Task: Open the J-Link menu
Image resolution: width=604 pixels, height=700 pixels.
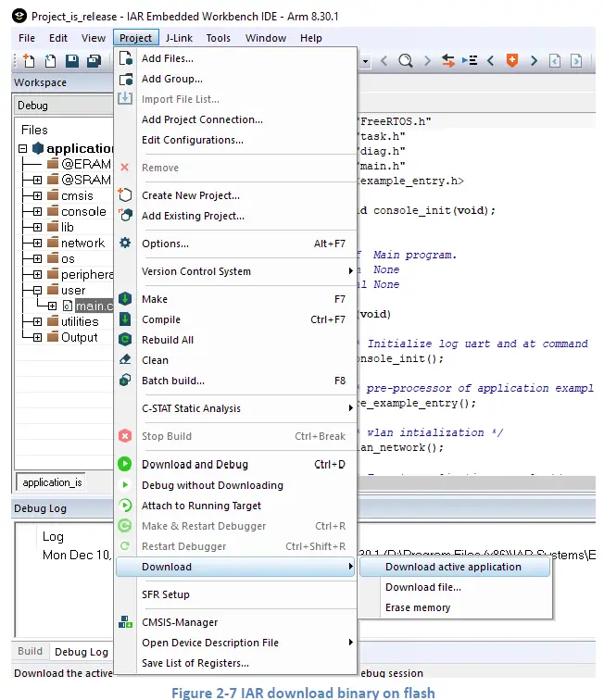Action: click(179, 38)
